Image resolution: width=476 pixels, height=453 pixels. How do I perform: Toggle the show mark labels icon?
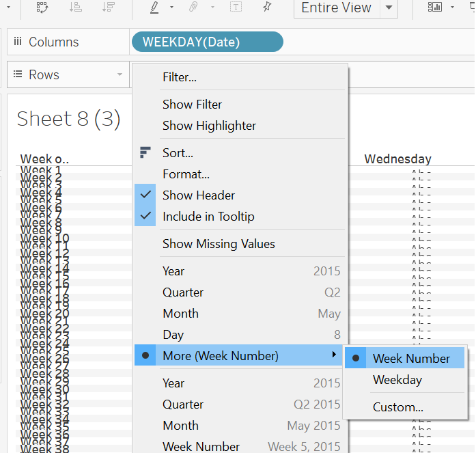point(236,7)
